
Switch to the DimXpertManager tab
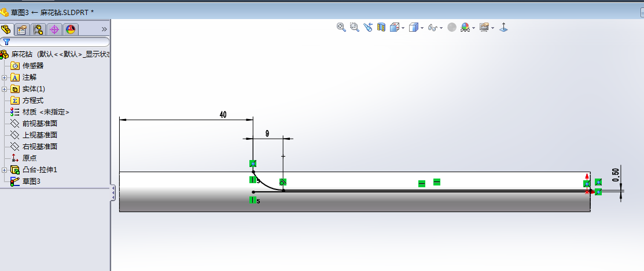(54, 29)
